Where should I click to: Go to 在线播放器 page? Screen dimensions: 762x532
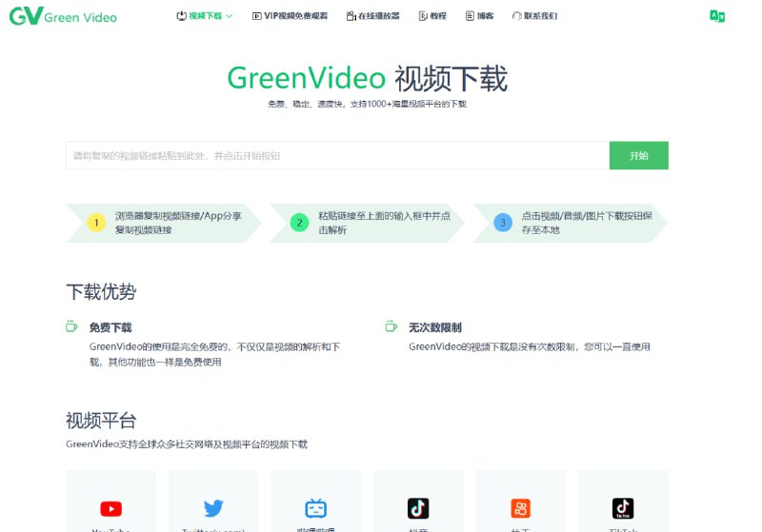[x=373, y=16]
